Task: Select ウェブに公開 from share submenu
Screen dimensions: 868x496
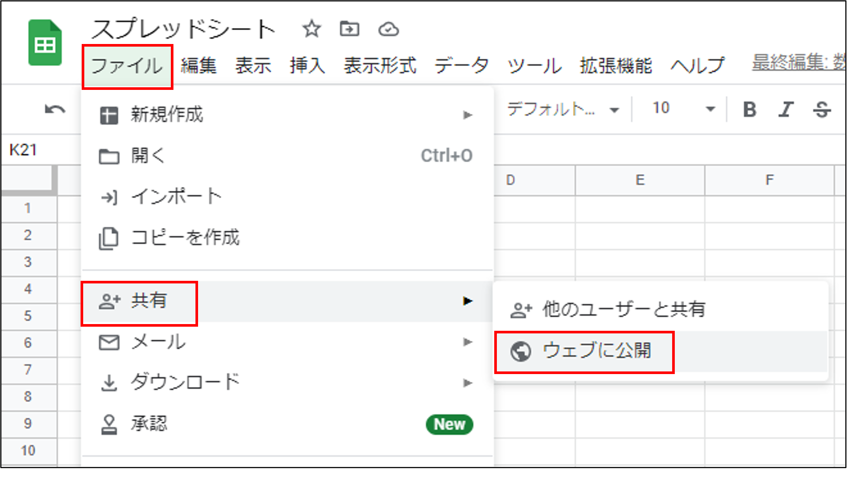Action: pyautogui.click(x=597, y=351)
